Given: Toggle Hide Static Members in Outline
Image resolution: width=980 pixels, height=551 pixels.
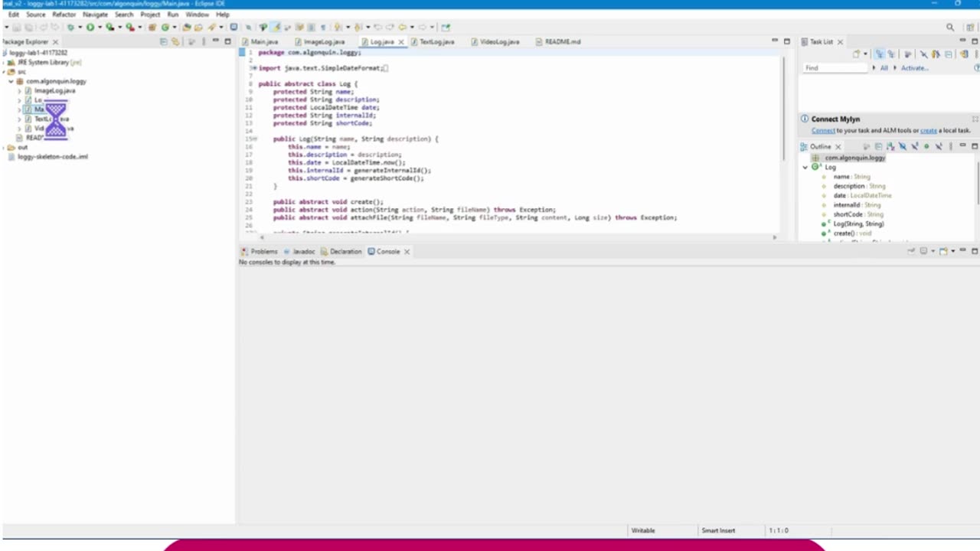Looking at the screenshot, I should (914, 146).
